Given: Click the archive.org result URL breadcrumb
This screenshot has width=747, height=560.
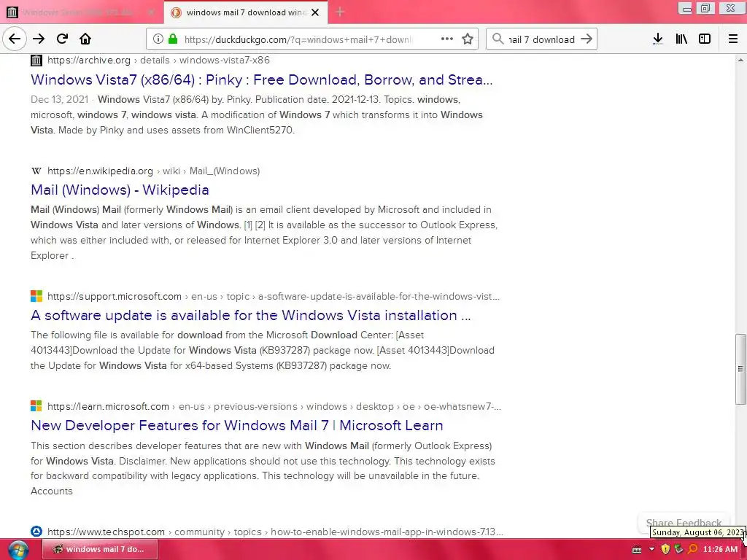Looking at the screenshot, I should coord(158,60).
